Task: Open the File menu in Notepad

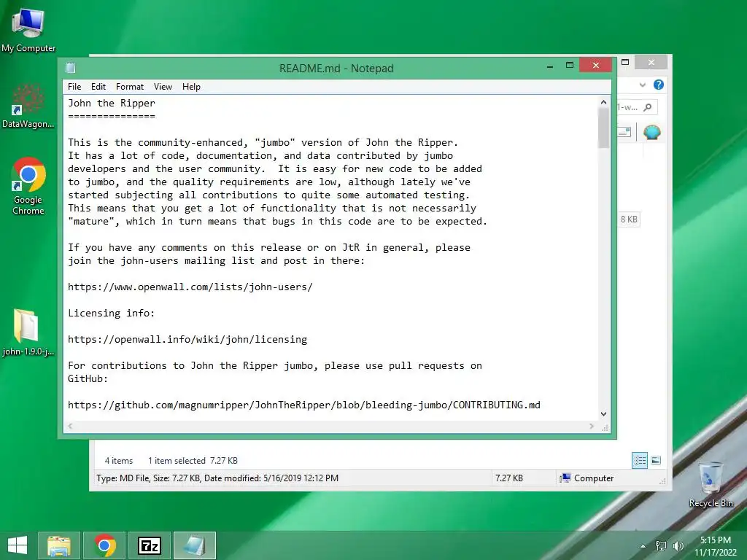Action: tap(74, 87)
